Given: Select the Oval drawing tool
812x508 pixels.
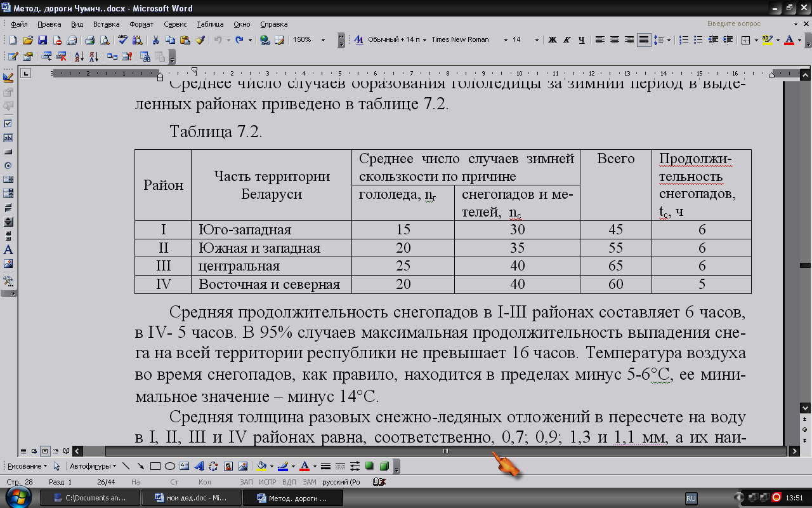Looking at the screenshot, I should pos(170,466).
